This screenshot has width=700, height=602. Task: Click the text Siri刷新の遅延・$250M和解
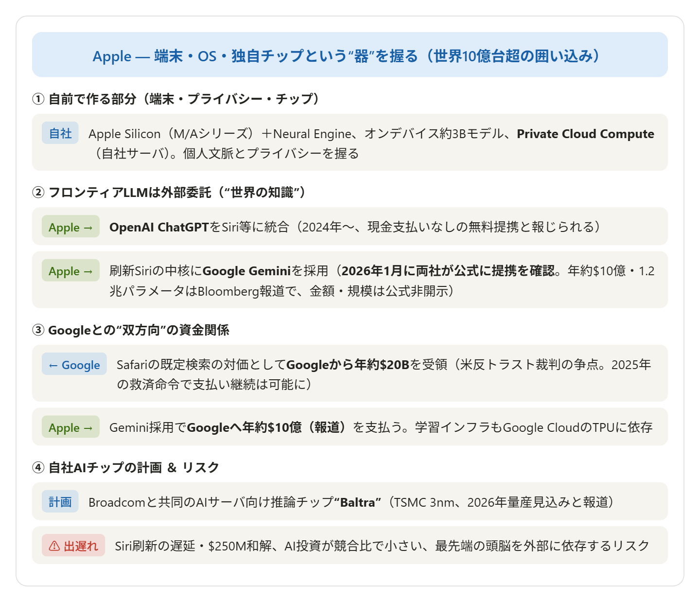(x=193, y=546)
